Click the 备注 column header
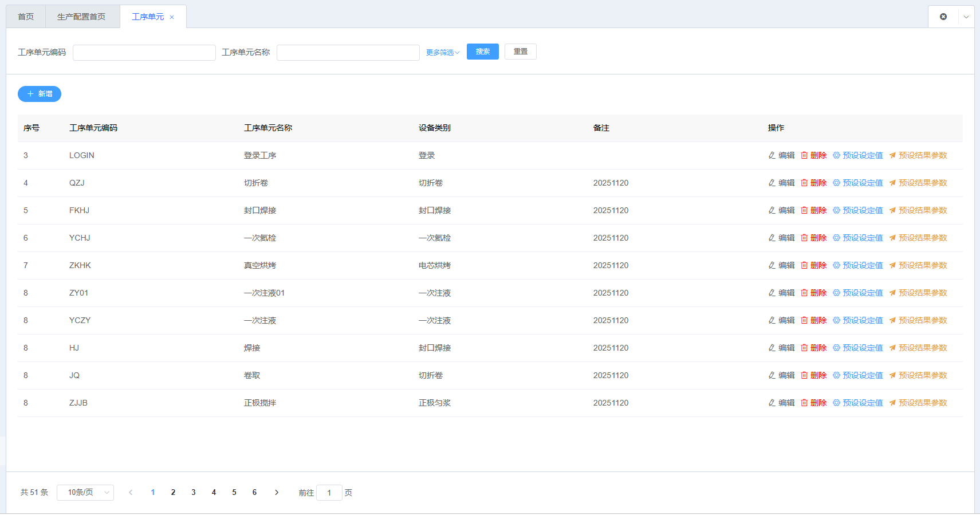The width and height of the screenshot is (980, 515). click(601, 128)
